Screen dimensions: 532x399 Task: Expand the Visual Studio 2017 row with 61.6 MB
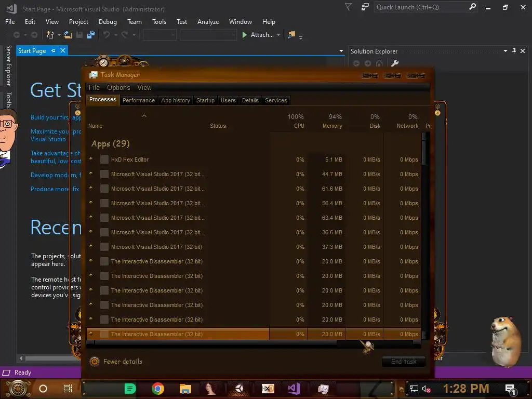(91, 188)
